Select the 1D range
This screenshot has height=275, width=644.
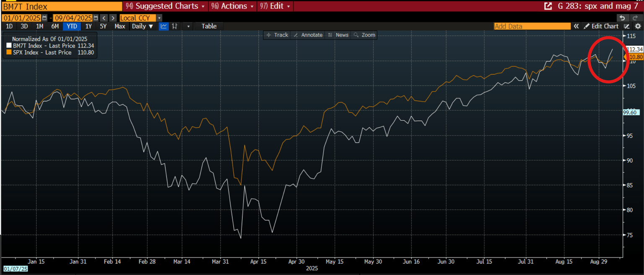click(x=9, y=26)
